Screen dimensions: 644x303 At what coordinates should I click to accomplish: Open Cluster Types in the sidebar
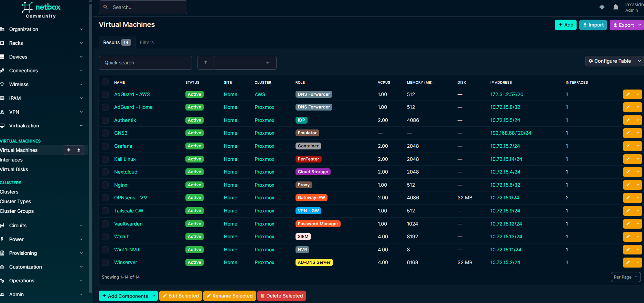[15, 201]
